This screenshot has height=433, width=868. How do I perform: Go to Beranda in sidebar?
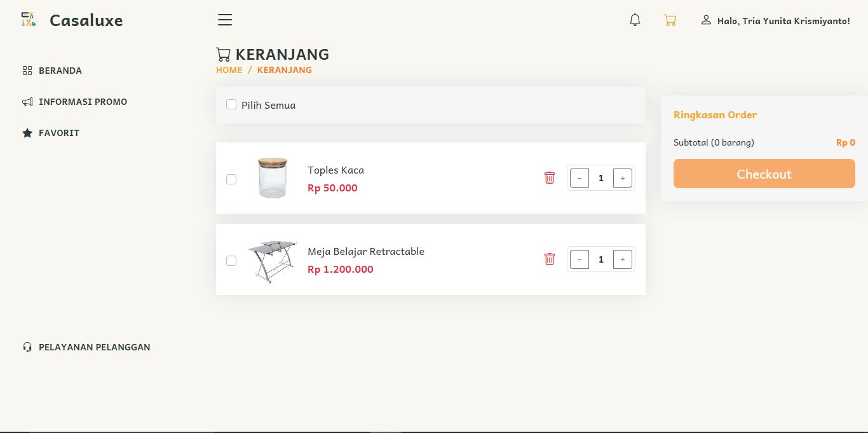pyautogui.click(x=60, y=71)
